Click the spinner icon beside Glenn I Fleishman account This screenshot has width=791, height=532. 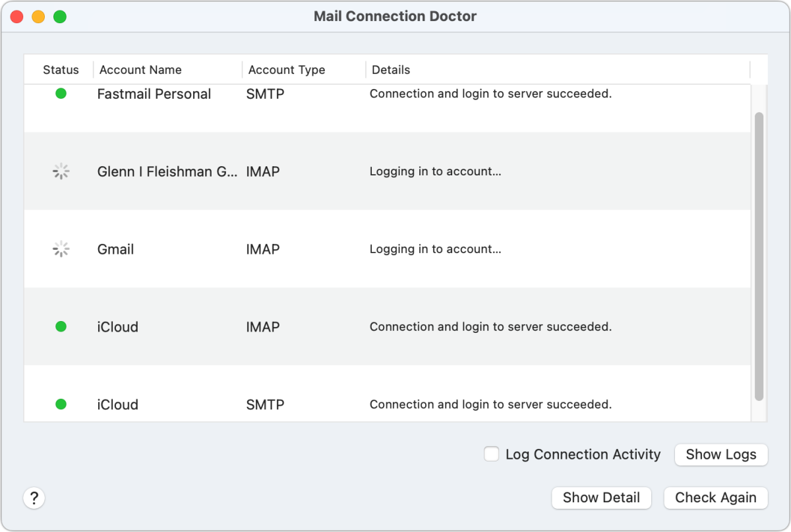click(61, 171)
